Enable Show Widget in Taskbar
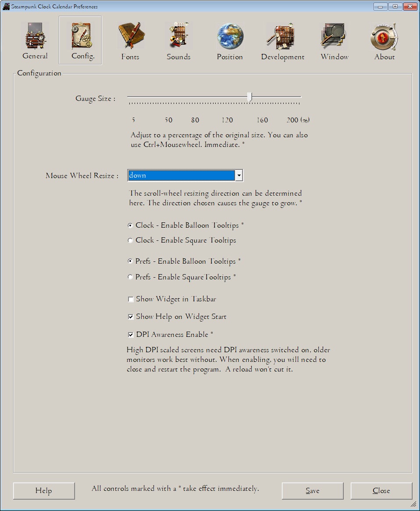The height and width of the screenshot is (511, 420). [131, 299]
